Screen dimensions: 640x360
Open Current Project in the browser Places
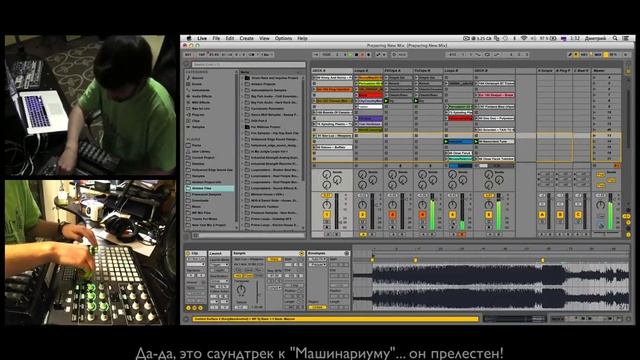pyautogui.click(x=203, y=158)
